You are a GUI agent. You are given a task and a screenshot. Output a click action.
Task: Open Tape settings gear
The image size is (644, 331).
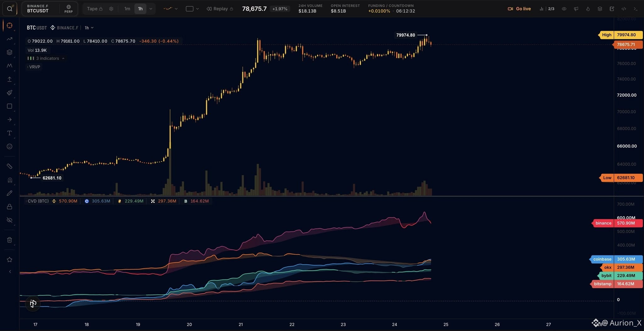coord(111,9)
